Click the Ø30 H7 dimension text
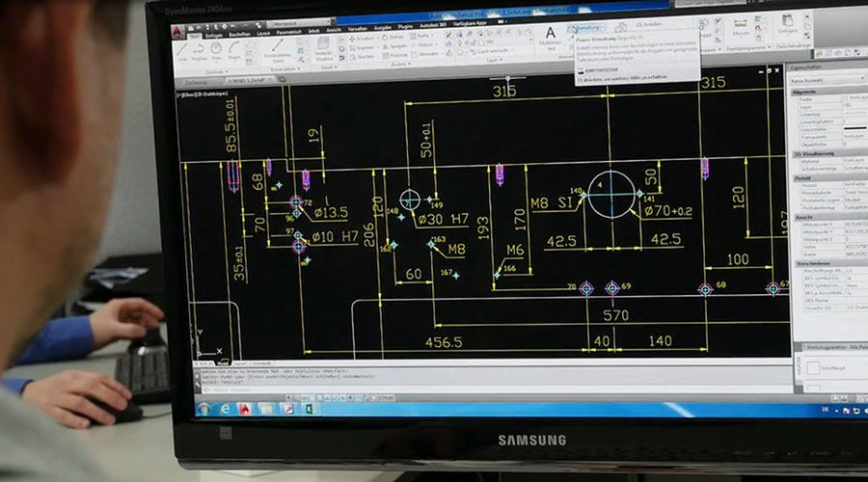Image resolution: width=868 pixels, height=482 pixels. pyautogui.click(x=443, y=219)
